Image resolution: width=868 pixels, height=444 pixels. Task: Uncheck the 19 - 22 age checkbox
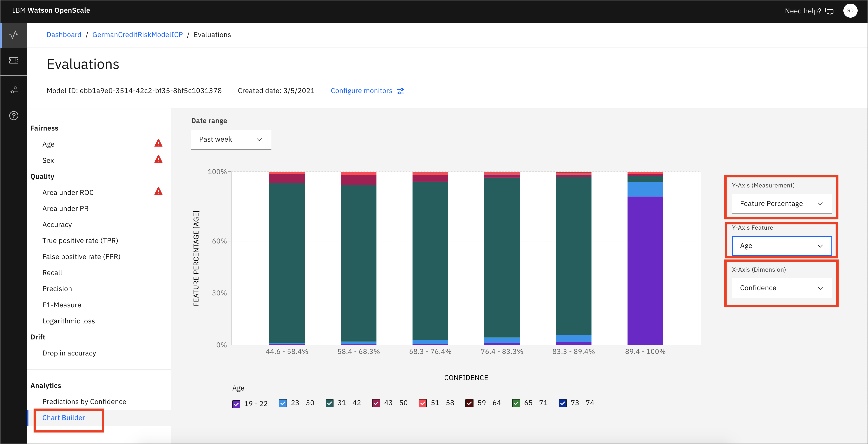[236, 404]
